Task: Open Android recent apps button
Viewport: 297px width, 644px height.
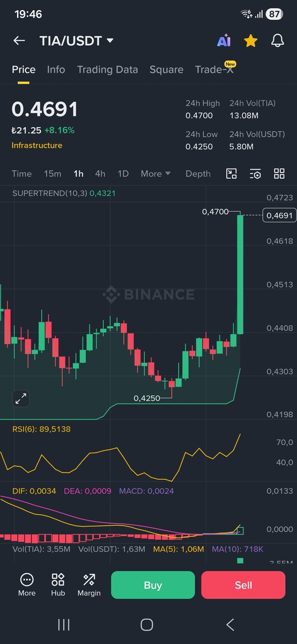Action: tap(64, 624)
